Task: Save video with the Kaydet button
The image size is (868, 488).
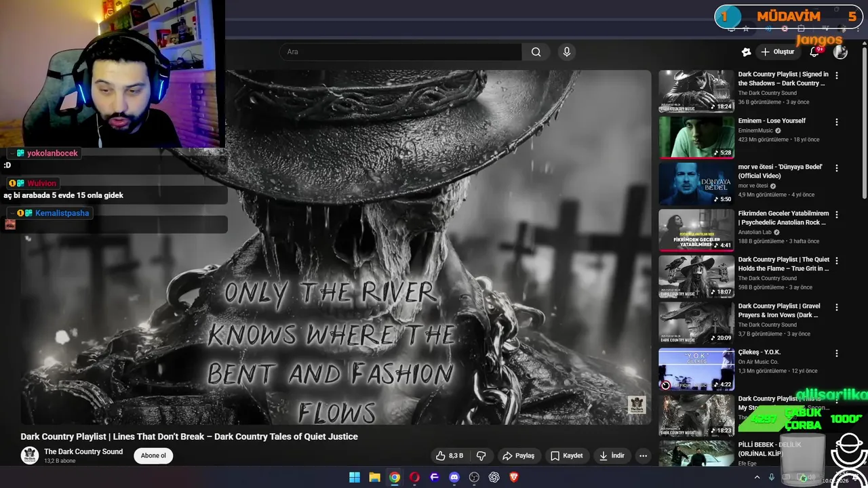Action: tap(566, 455)
